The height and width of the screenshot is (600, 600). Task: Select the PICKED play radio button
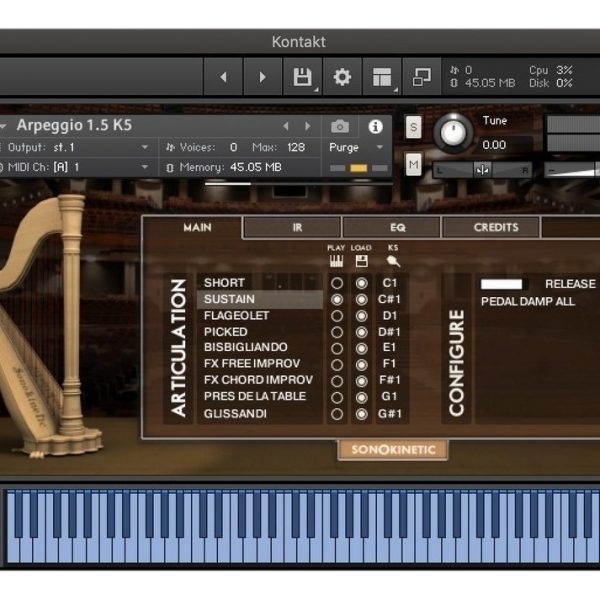tap(337, 332)
